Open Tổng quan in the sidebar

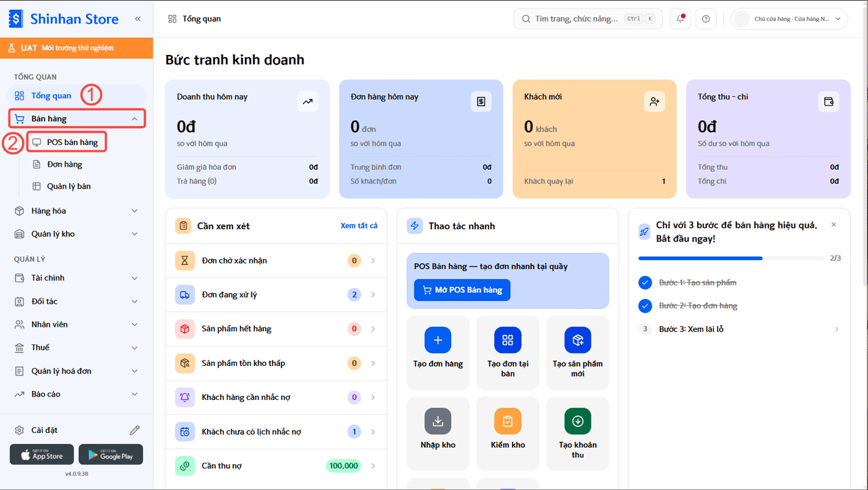click(x=77, y=96)
